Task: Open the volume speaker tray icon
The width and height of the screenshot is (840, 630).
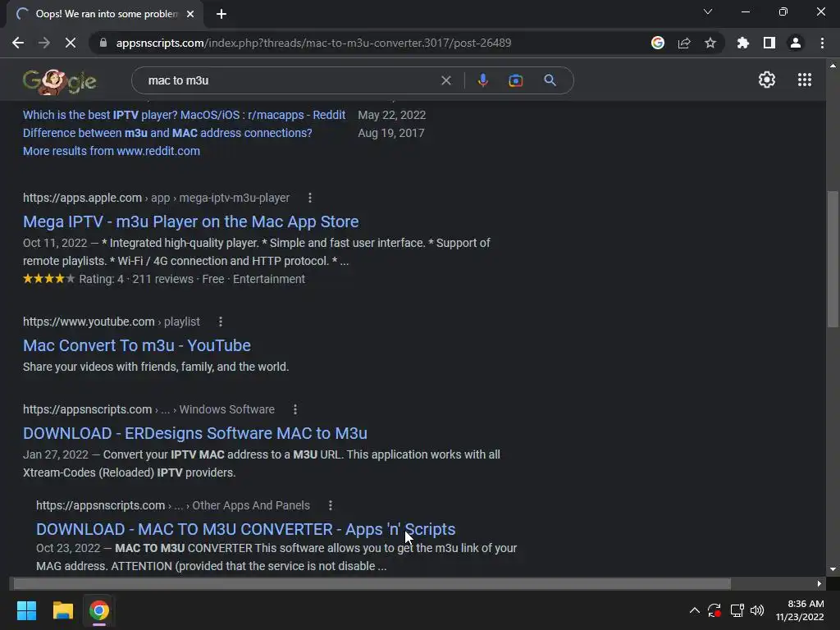Action: (757, 610)
